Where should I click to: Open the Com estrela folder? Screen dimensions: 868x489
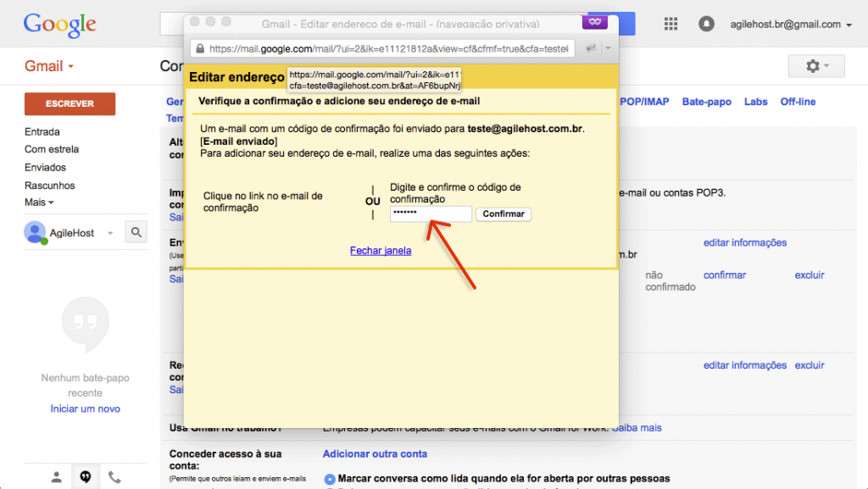[x=52, y=149]
